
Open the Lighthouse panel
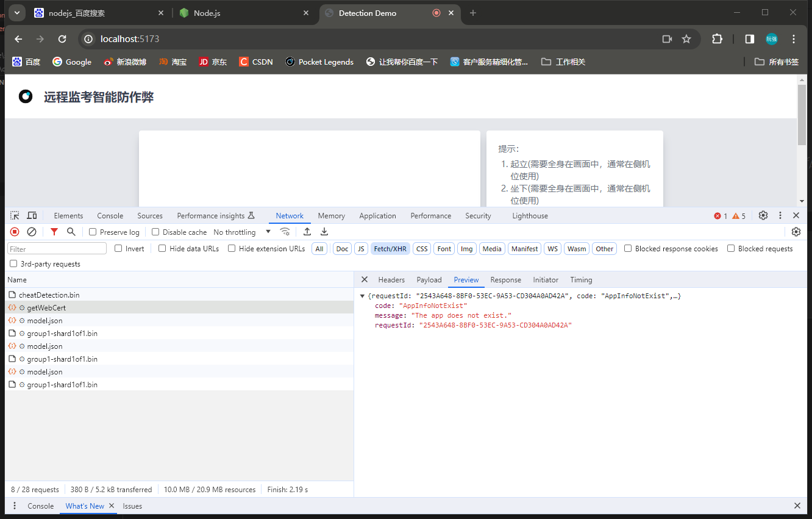530,216
